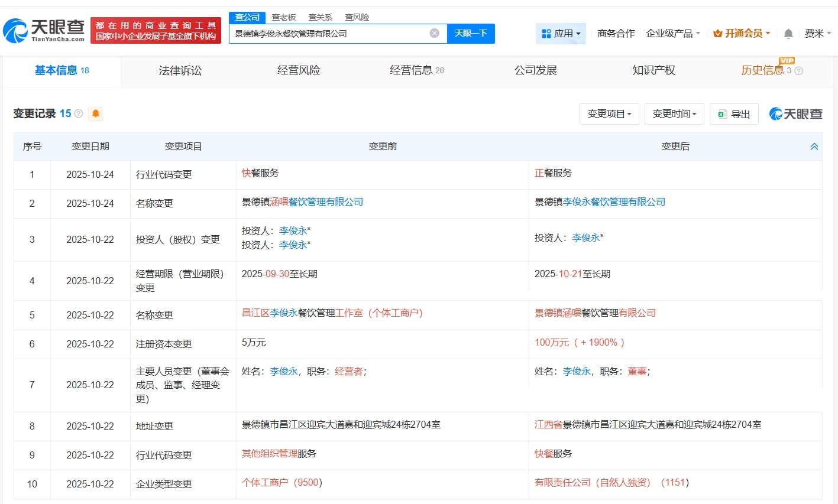Open the 商务合作 link

pyautogui.click(x=616, y=34)
